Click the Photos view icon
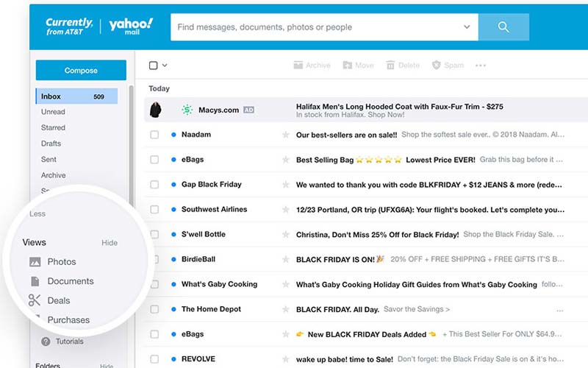 tap(35, 262)
